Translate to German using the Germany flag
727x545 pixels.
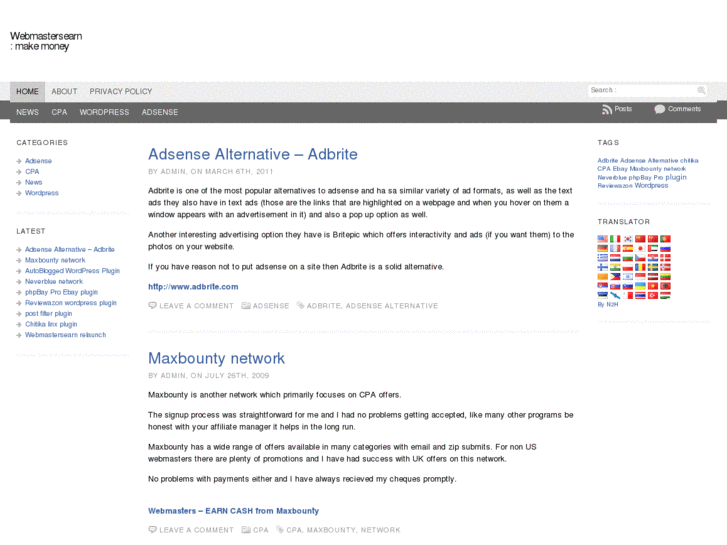(x=603, y=248)
